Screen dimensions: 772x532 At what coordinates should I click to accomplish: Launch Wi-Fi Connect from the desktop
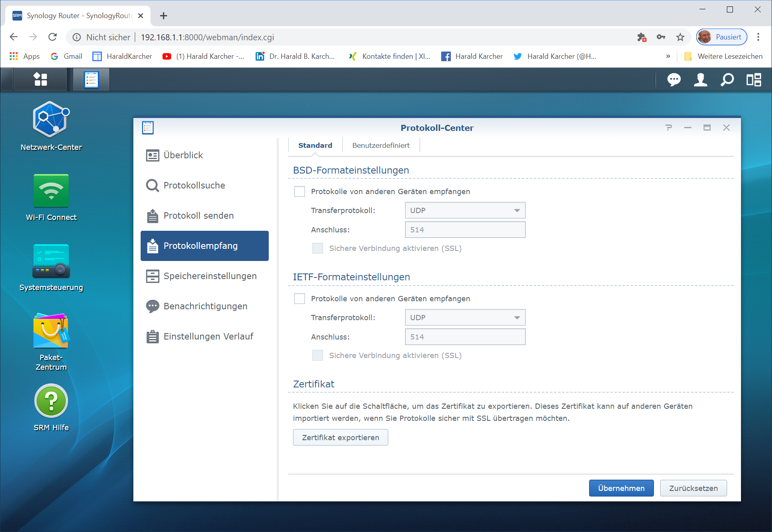pos(51,191)
